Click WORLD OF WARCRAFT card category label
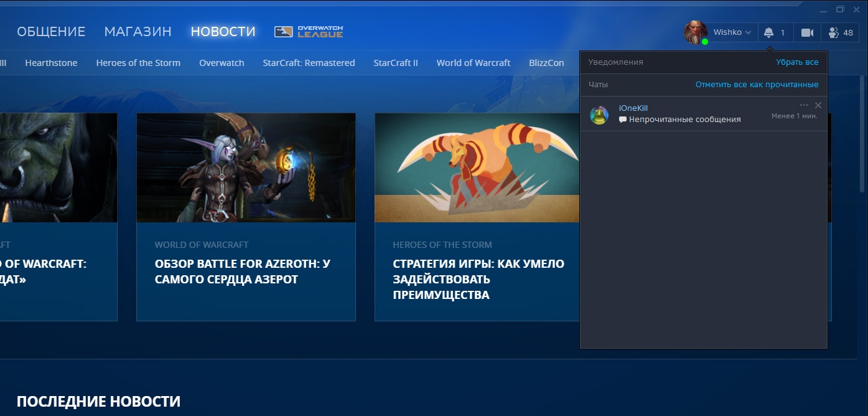The image size is (868, 416). click(x=202, y=245)
